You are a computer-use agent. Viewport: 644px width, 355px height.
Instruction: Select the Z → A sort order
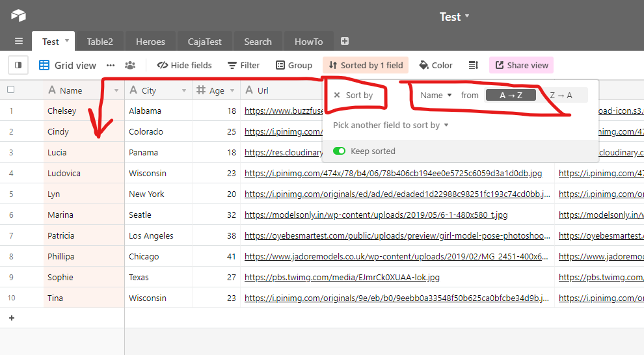(561, 96)
